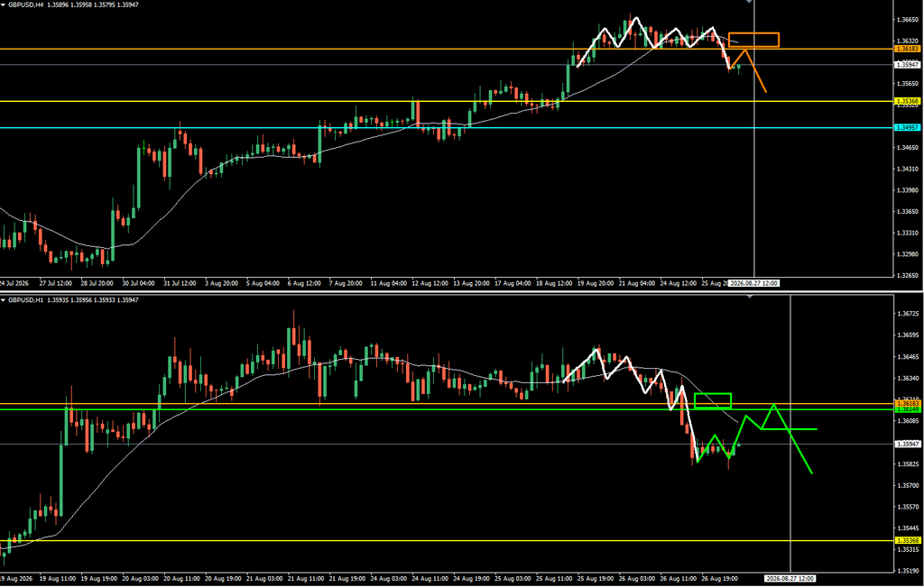Click the H1 chart shift triangle marker

coord(749,297)
